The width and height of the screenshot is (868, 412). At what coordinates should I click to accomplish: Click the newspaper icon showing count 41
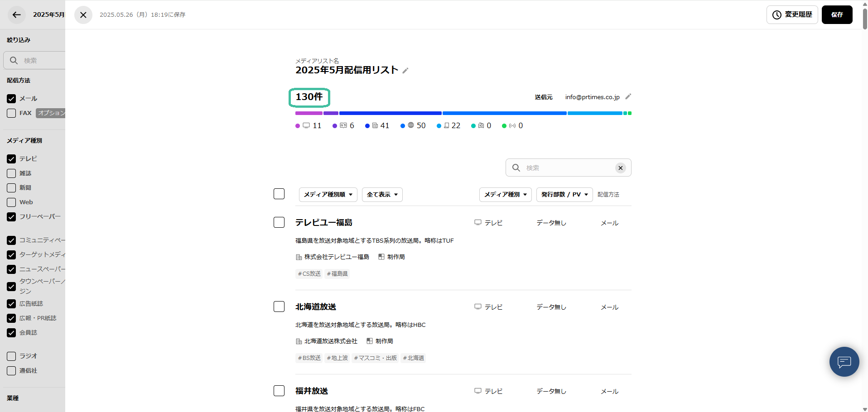coord(376,125)
